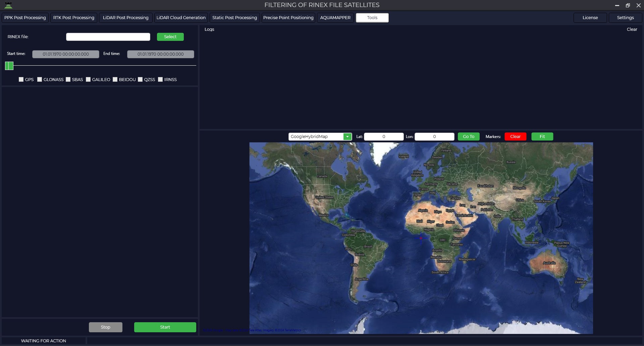This screenshot has height=346, width=644.
Task: Click the End time field
Action: point(161,54)
